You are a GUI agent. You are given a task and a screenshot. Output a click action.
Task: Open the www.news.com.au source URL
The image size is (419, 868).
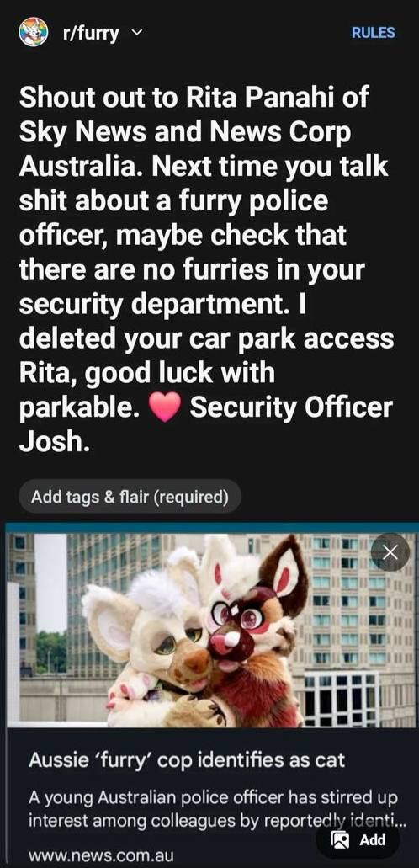[x=101, y=855]
